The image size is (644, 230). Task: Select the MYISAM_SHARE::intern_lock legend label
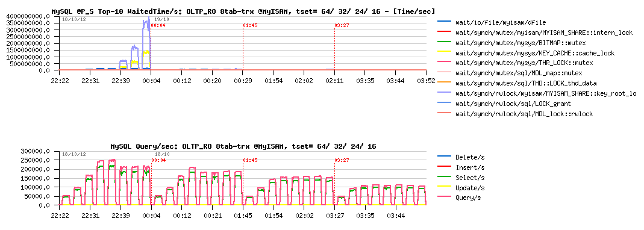544,32
